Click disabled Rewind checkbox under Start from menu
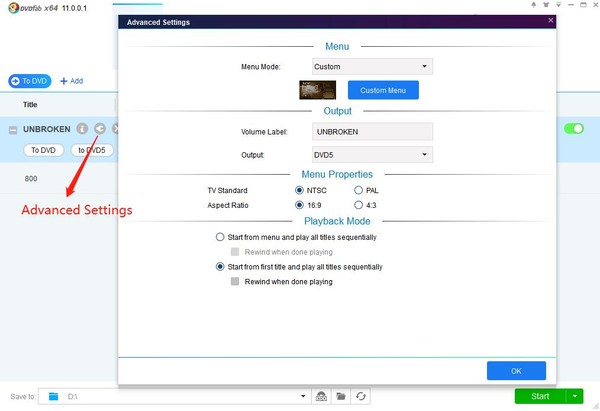 click(235, 252)
